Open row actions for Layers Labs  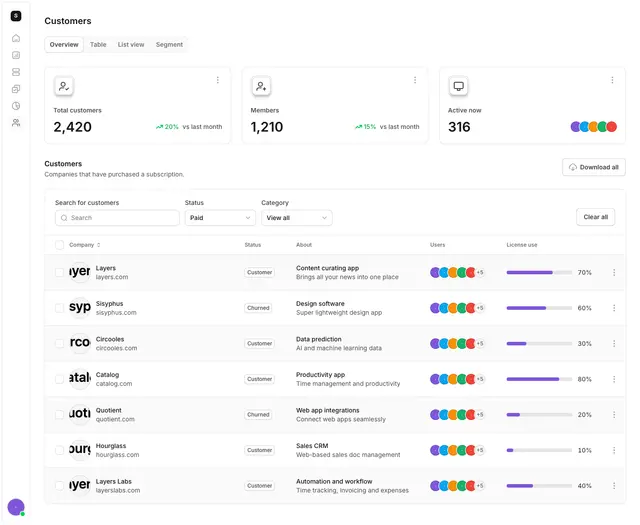click(614, 486)
